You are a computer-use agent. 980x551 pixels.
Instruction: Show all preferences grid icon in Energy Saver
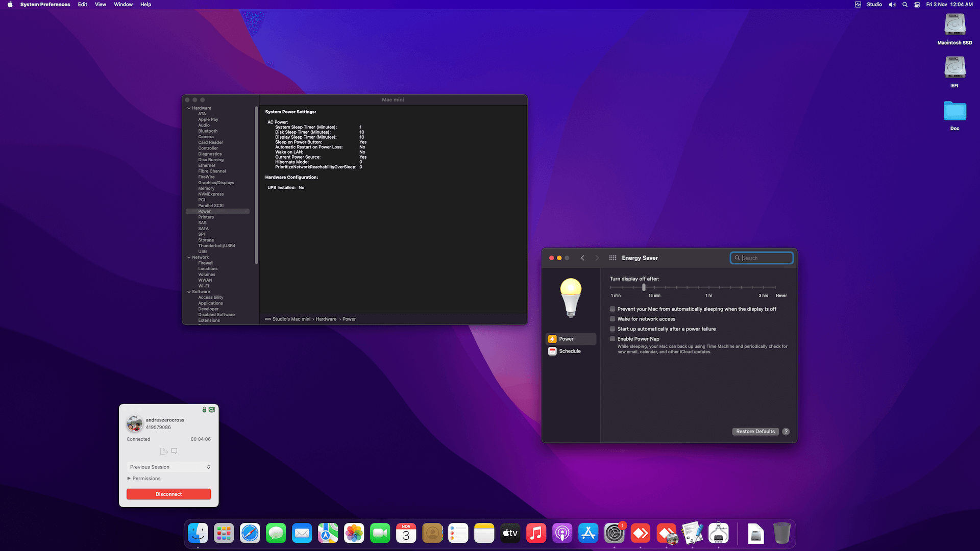pyautogui.click(x=612, y=258)
